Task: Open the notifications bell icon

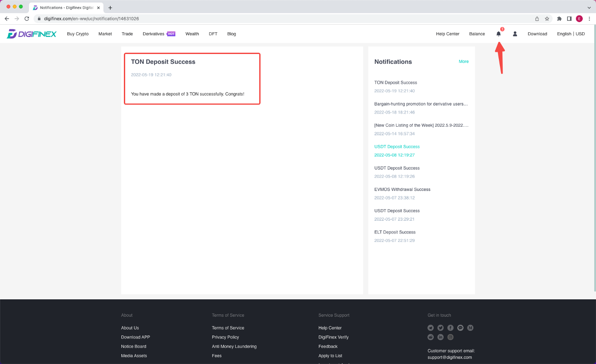Action: [x=499, y=34]
